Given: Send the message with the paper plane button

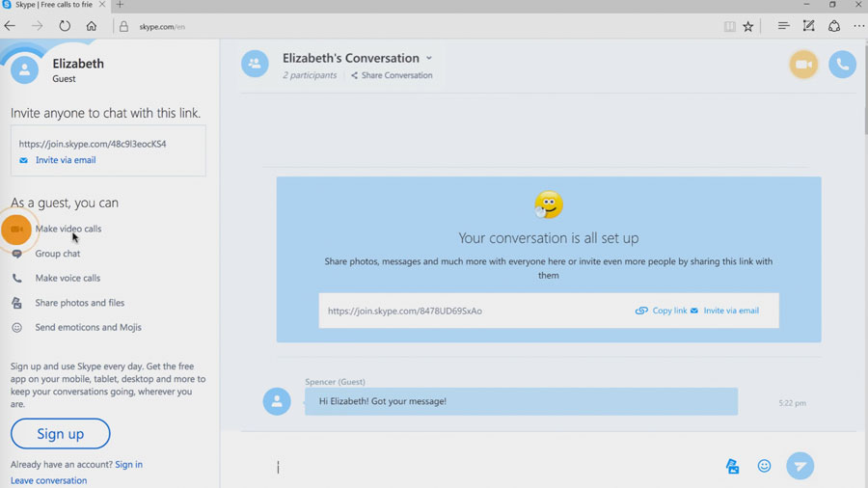Looking at the screenshot, I should tap(800, 466).
